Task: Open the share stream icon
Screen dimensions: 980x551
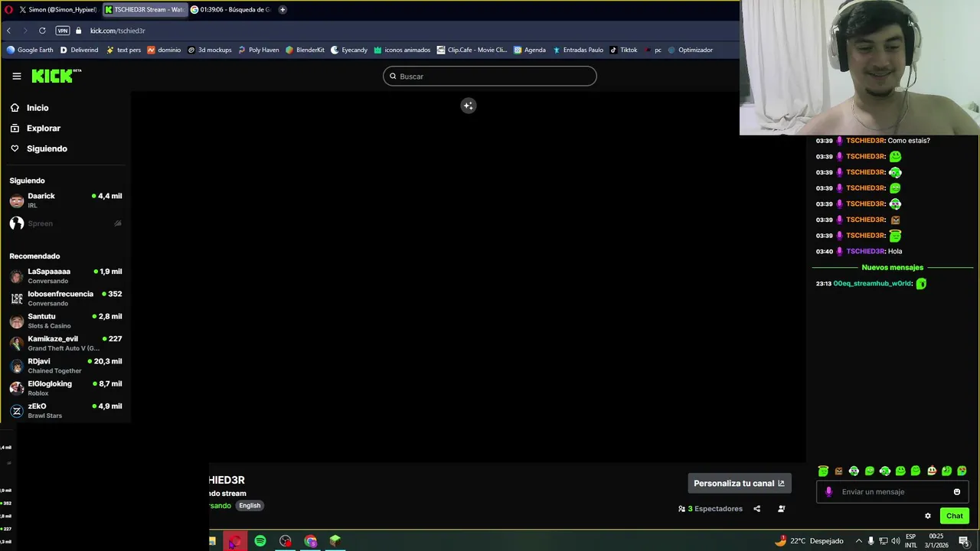Action: click(756, 508)
